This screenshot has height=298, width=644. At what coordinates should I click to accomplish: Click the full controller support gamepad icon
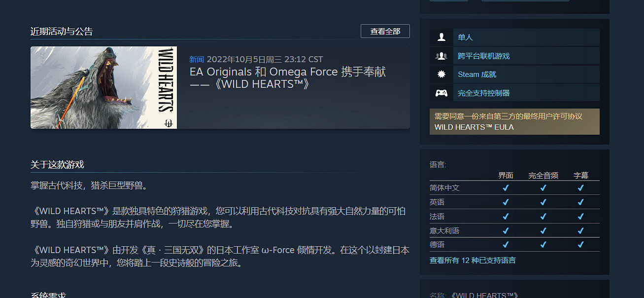(441, 93)
